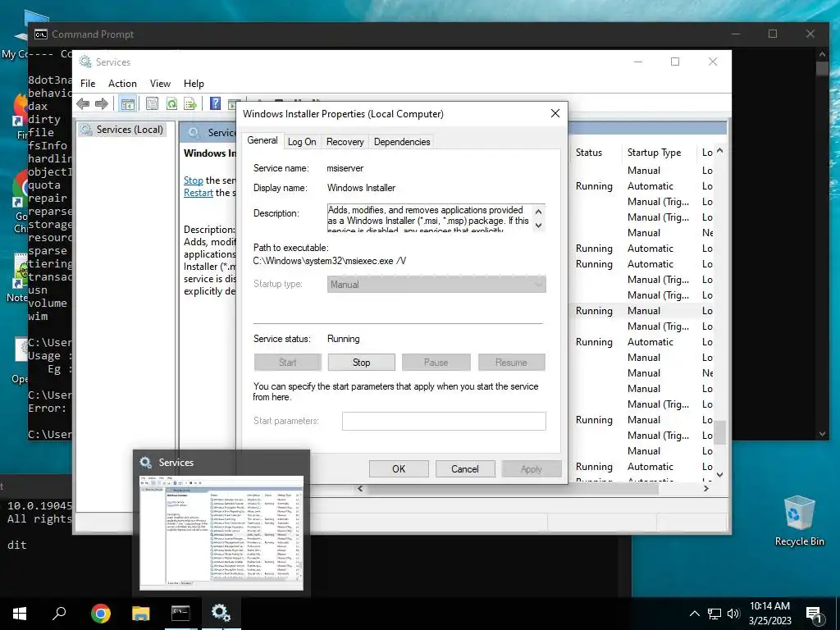The image size is (840, 630).
Task: Open the Action menu in Services
Action: tap(122, 84)
